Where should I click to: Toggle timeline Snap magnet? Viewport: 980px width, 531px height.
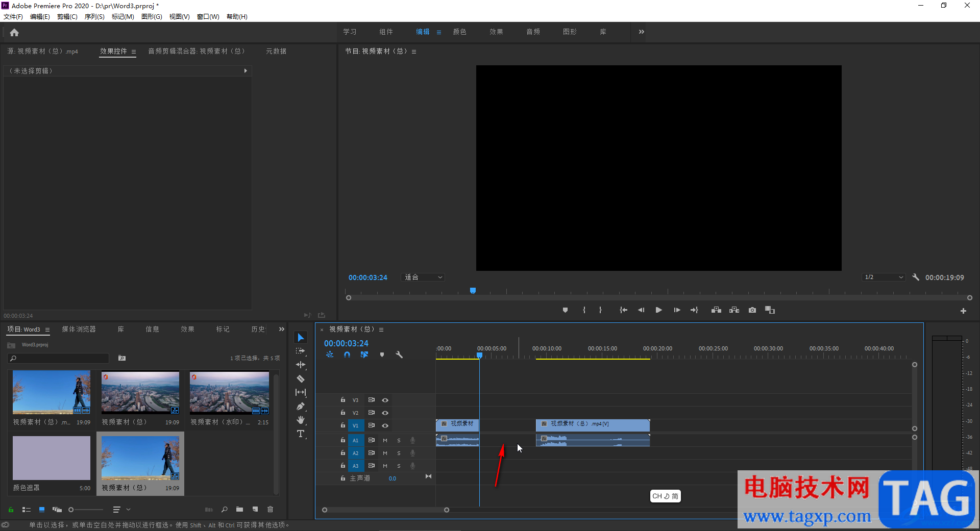tap(347, 355)
